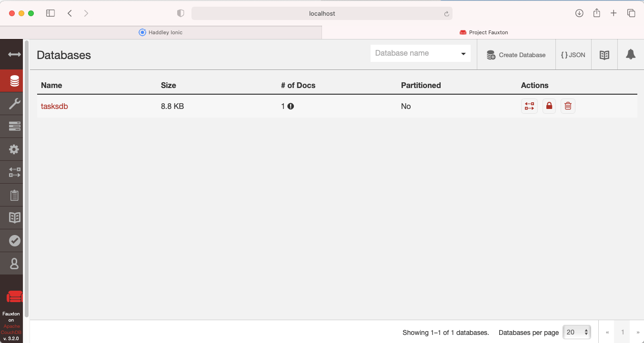Open the notifications bell icon
644x343 pixels.
631,55
